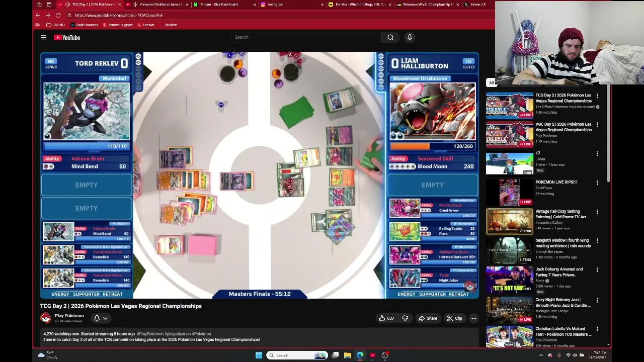The image size is (644, 362).
Task: Open options menu for VGC Day 2 recommendation
Action: coord(597,125)
